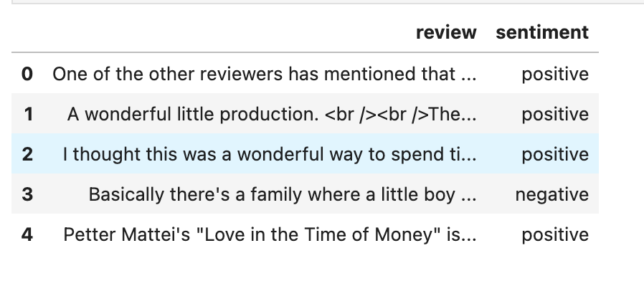The image size is (644, 281).
Task: Click the sentiment column header
Action: click(542, 32)
